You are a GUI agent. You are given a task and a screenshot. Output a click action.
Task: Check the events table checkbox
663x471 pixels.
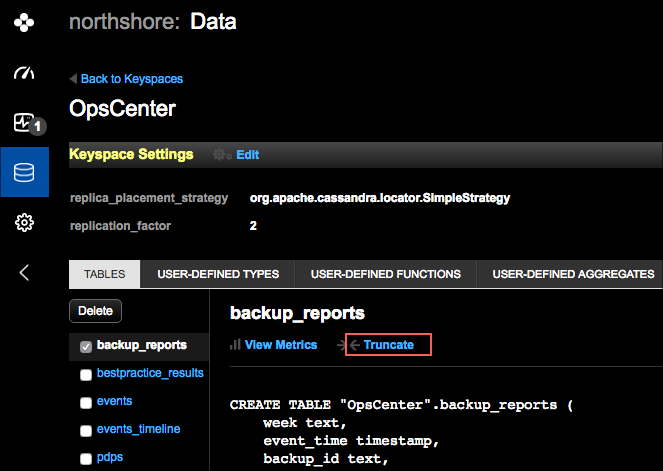click(86, 402)
